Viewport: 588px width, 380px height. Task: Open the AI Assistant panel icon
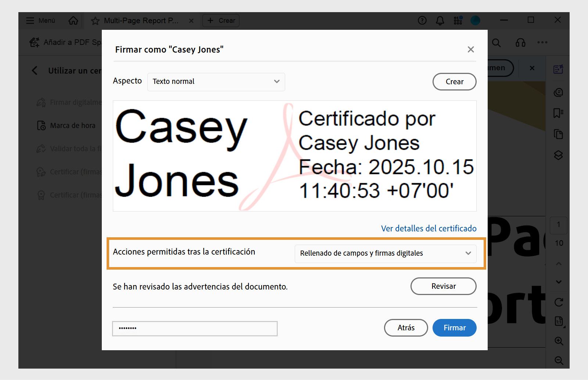pos(558,69)
